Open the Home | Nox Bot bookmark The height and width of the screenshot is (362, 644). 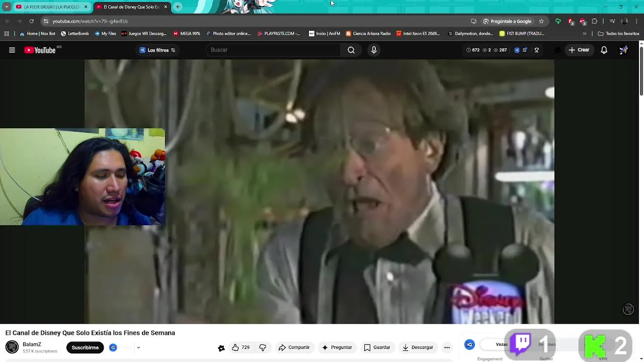tap(37, 34)
